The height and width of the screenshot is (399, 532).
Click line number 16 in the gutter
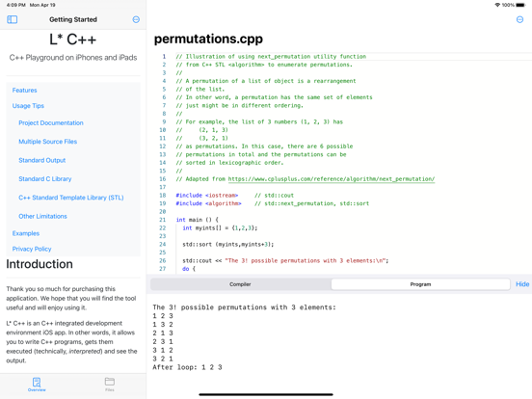point(163,179)
